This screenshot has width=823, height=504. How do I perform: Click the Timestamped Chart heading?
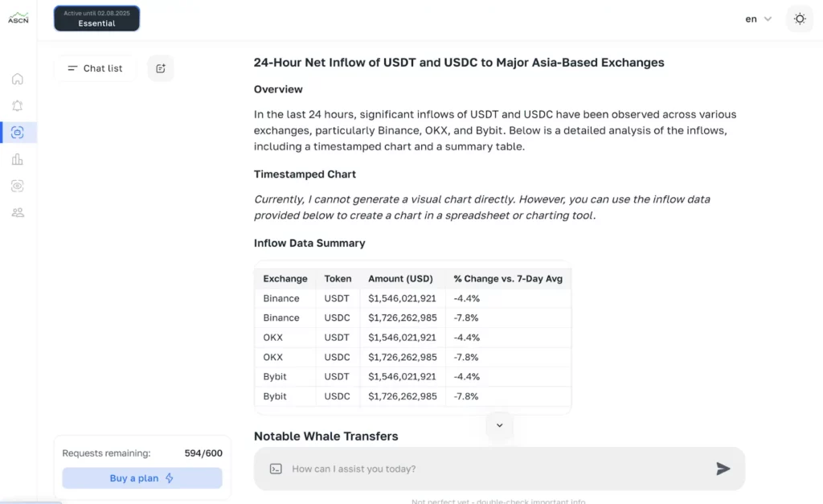pyautogui.click(x=305, y=174)
